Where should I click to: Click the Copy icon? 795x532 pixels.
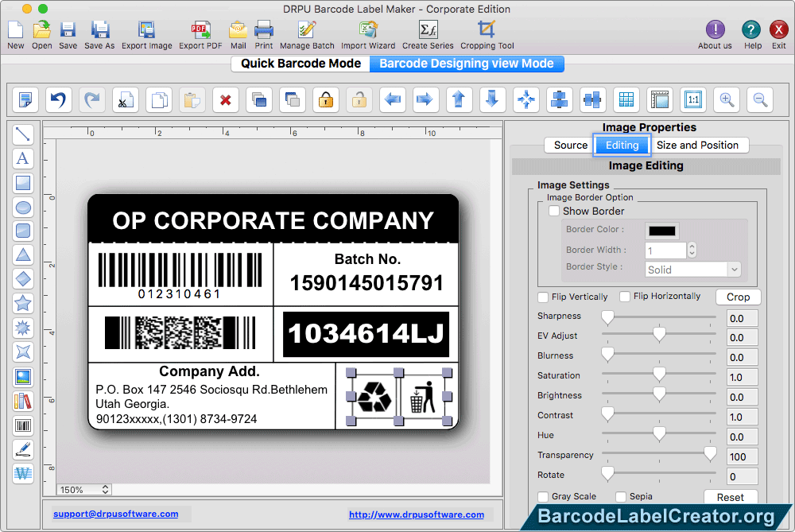pyautogui.click(x=159, y=99)
